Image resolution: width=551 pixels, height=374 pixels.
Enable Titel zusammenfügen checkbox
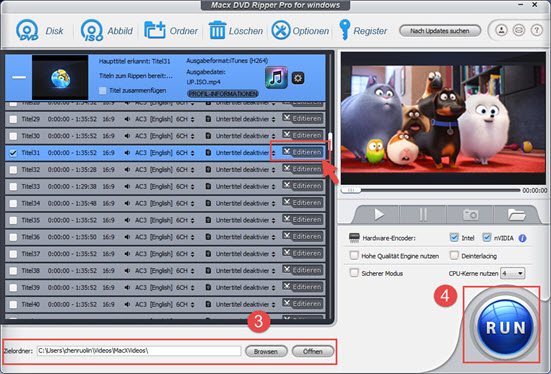pos(103,91)
